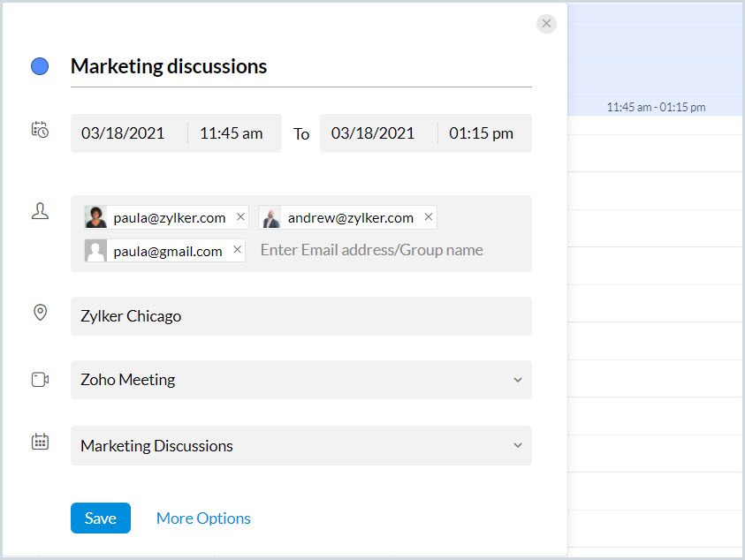Open the 11:45 am start time picker

232,133
